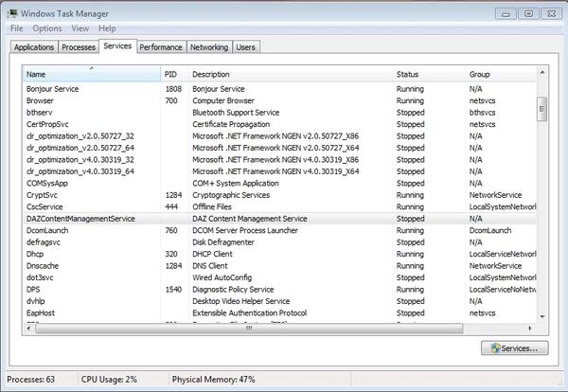
Task: Select the Browser service row
Action: [x=279, y=100]
